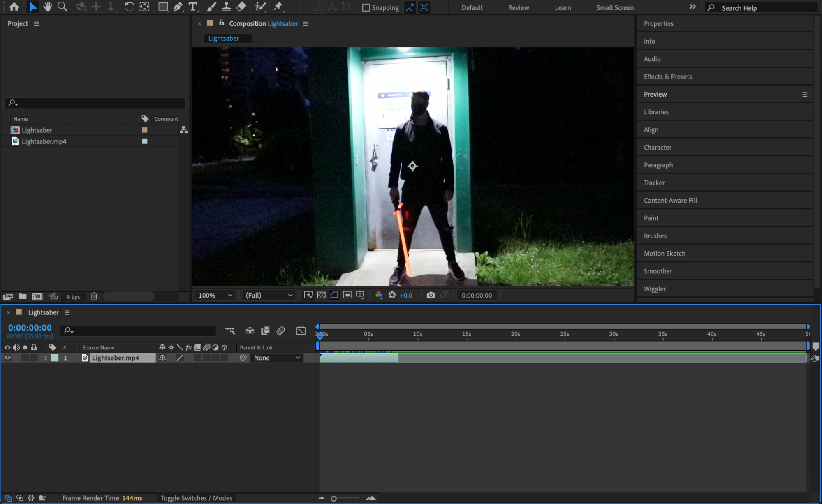Enable the Snapping checkbox
The width and height of the screenshot is (822, 504).
pyautogui.click(x=366, y=7)
